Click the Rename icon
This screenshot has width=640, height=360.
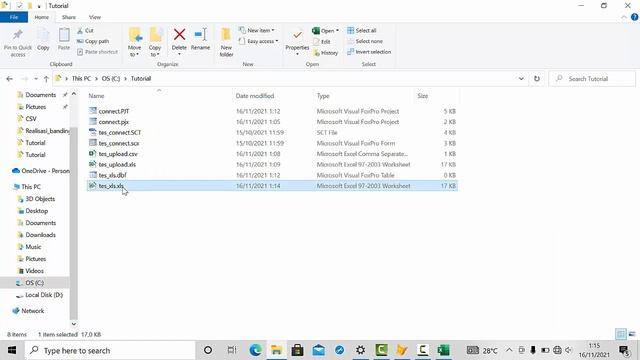pos(200,35)
